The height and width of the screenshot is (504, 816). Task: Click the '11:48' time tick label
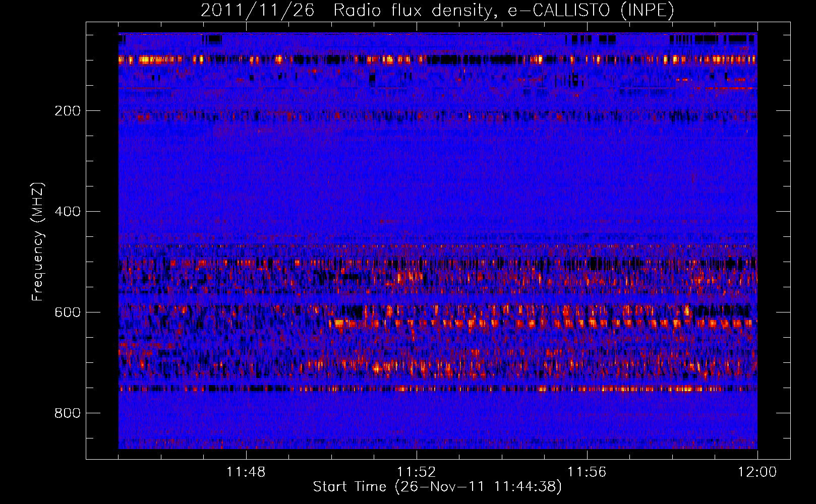tap(246, 472)
